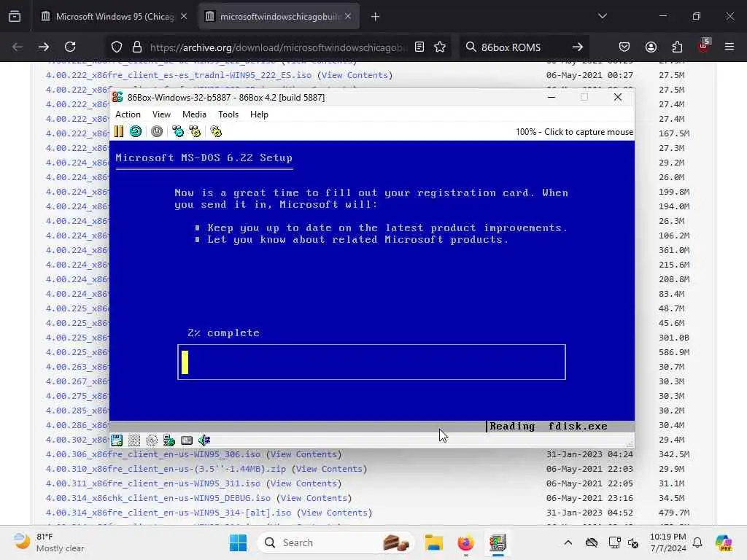Screen dimensions: 747x560
Task: Show hidden system tray icons chevron
Action: [568, 542]
